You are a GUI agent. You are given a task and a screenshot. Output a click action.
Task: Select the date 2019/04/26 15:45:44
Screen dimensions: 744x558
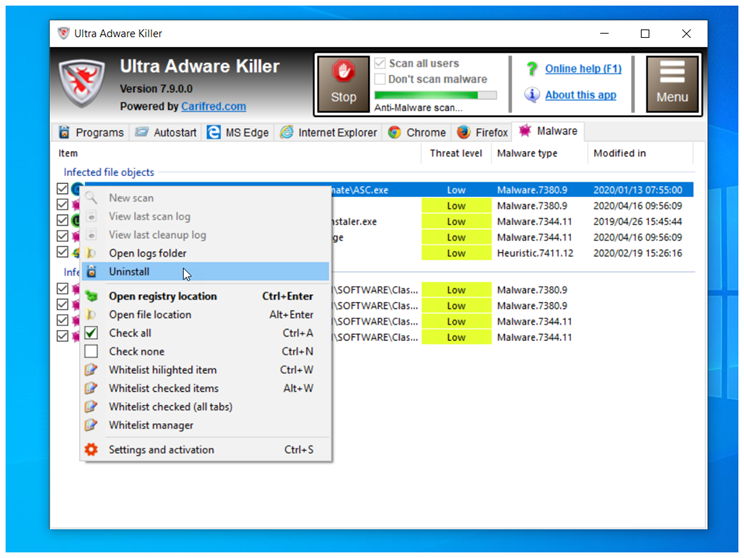pyautogui.click(x=638, y=222)
